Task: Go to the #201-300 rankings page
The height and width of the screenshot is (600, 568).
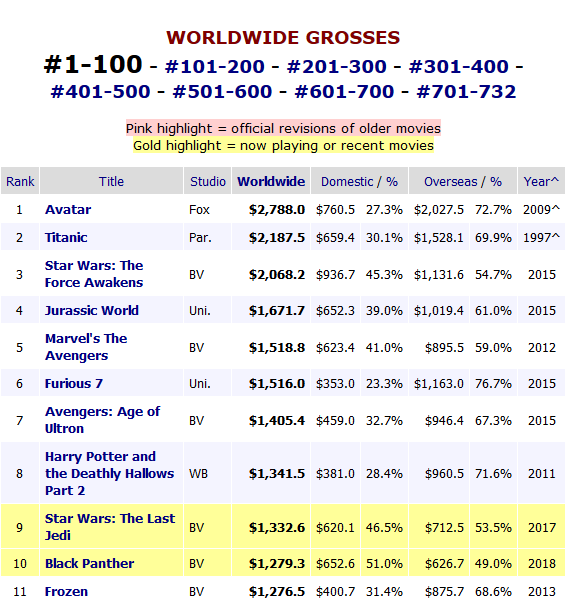Action: [x=337, y=67]
